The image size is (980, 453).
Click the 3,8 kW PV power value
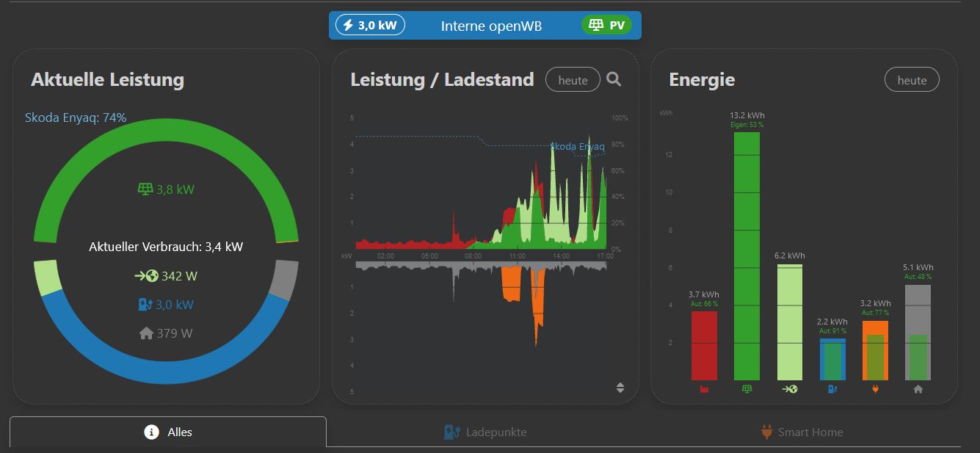pos(175,189)
